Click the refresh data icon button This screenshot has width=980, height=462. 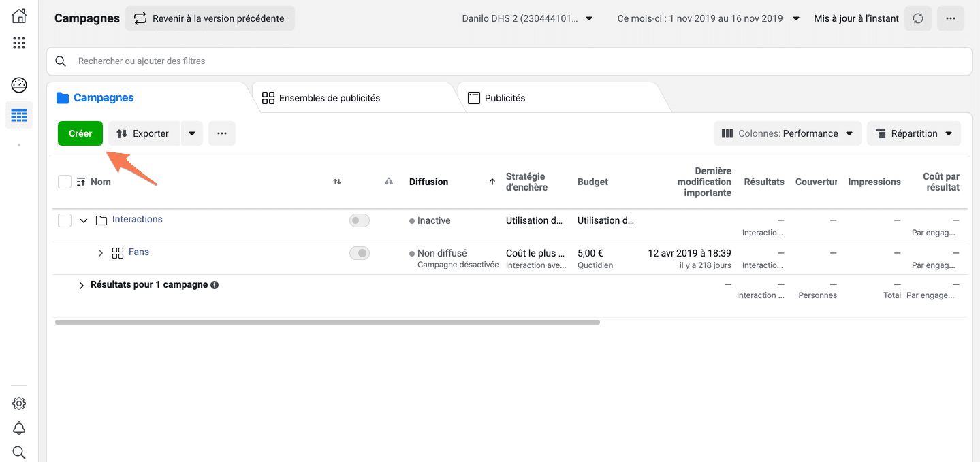917,18
